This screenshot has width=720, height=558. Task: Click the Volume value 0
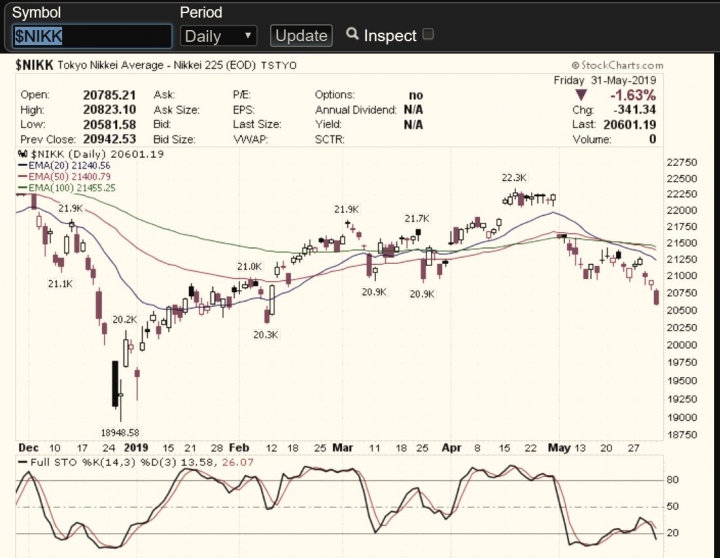[652, 139]
